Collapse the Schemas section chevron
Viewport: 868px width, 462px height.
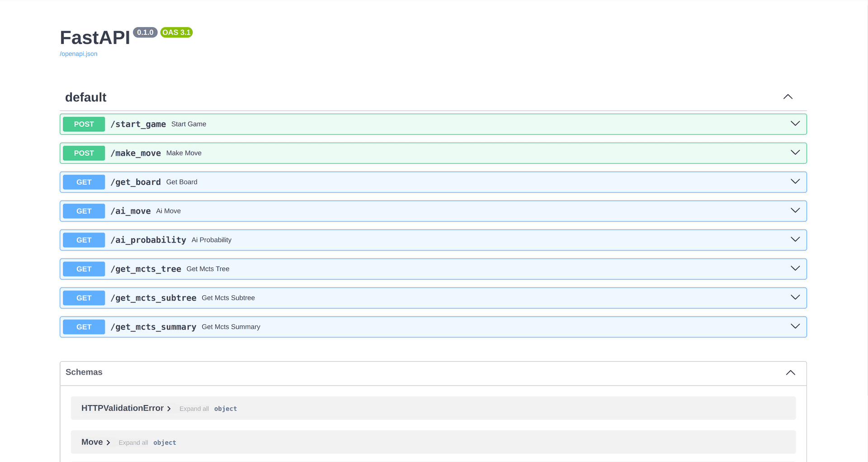click(x=791, y=373)
